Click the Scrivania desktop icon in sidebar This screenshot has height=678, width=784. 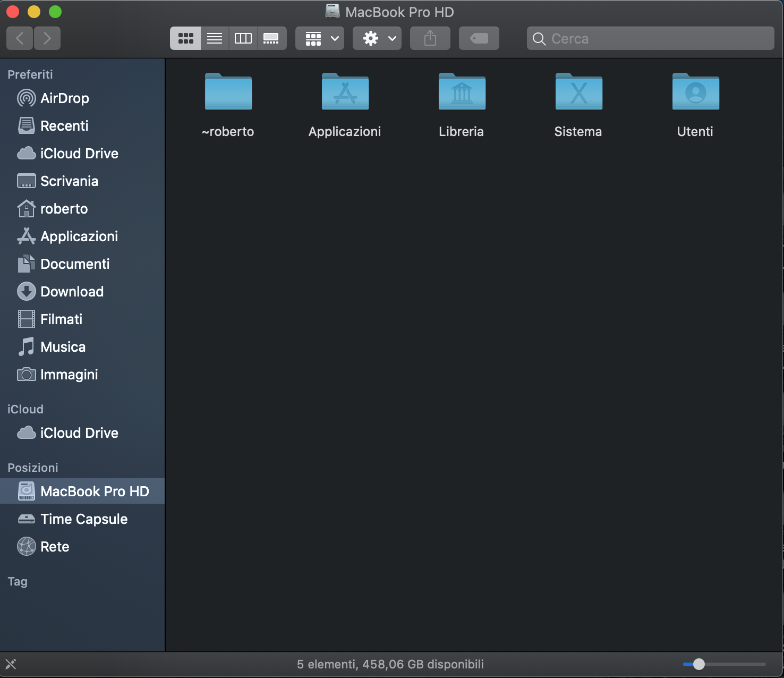pos(27,181)
